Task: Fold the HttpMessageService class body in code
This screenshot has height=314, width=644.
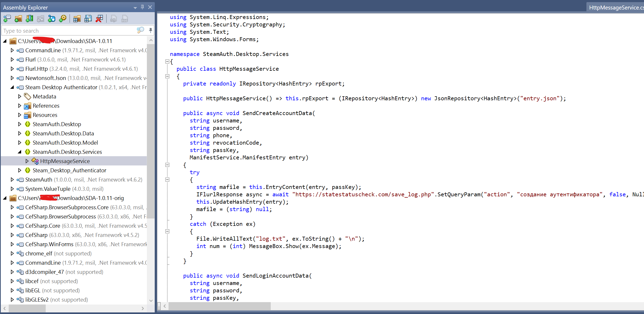Action: coord(167,76)
